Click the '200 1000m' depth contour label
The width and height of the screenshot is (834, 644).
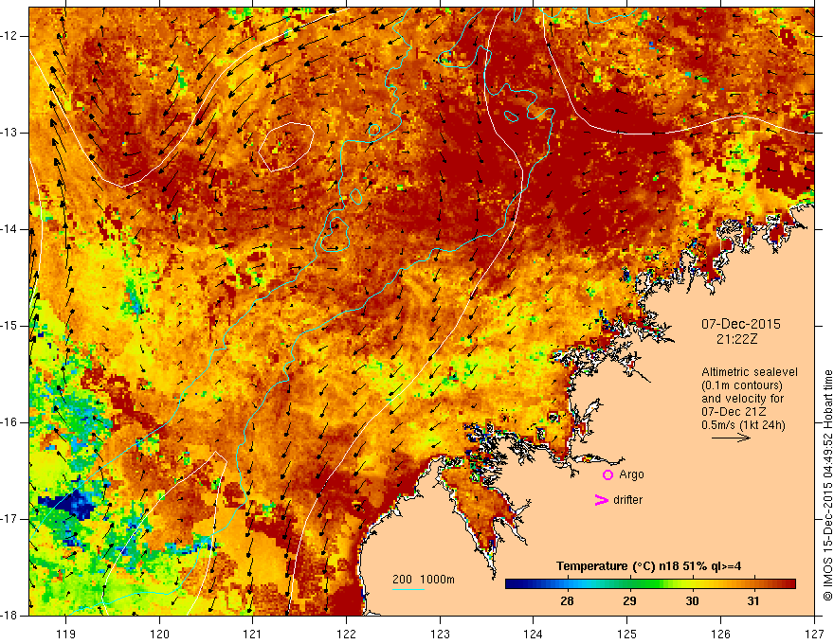[x=424, y=580]
